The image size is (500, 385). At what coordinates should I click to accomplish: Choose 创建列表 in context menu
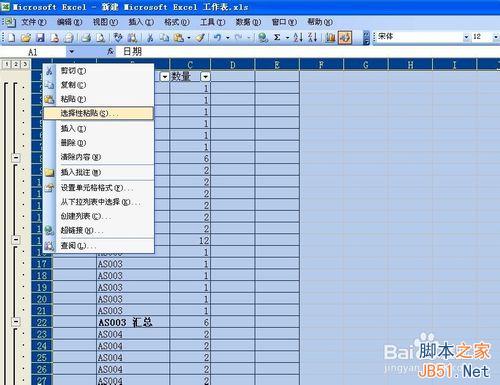coord(99,216)
